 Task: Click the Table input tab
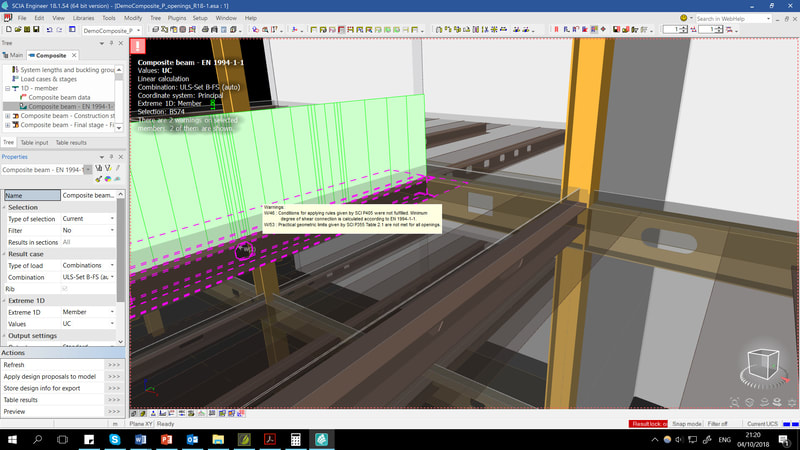click(x=34, y=143)
